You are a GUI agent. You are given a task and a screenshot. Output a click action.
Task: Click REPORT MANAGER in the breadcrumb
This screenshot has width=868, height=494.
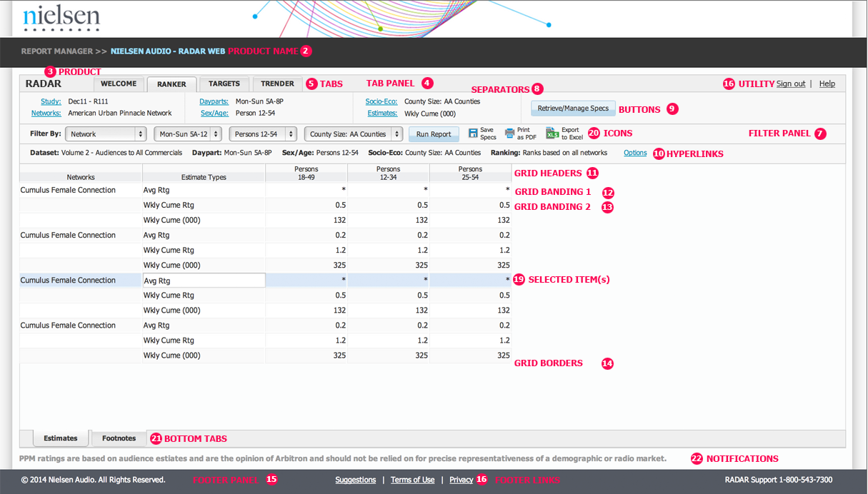[x=57, y=51]
